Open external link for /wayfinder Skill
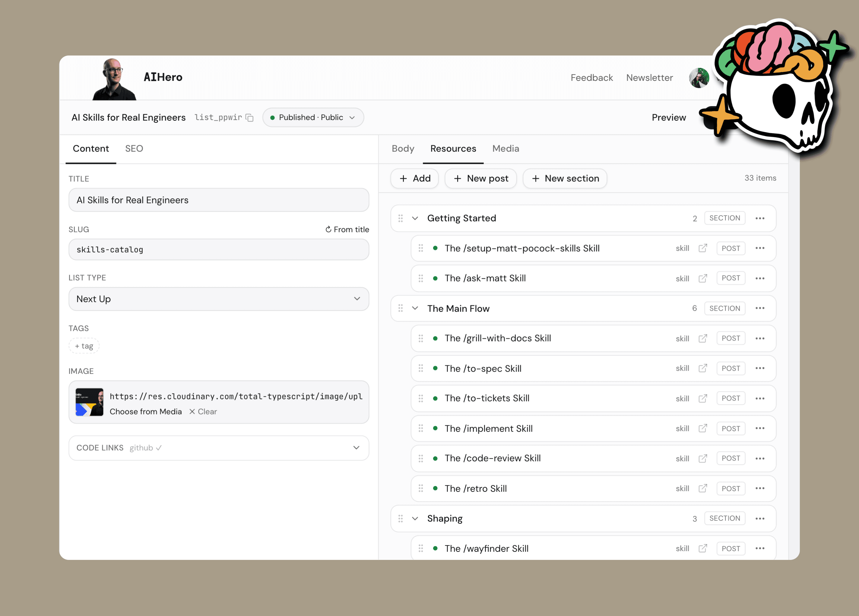 tap(702, 548)
